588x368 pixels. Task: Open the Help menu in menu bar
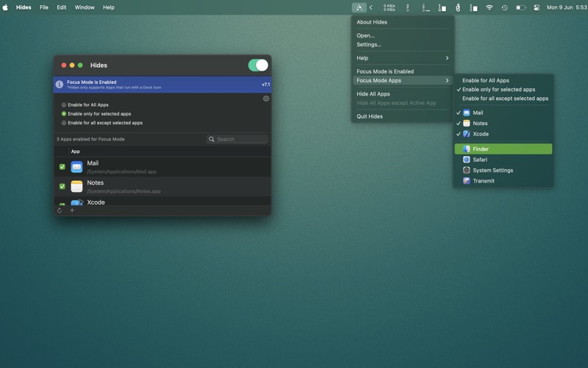[x=109, y=7]
